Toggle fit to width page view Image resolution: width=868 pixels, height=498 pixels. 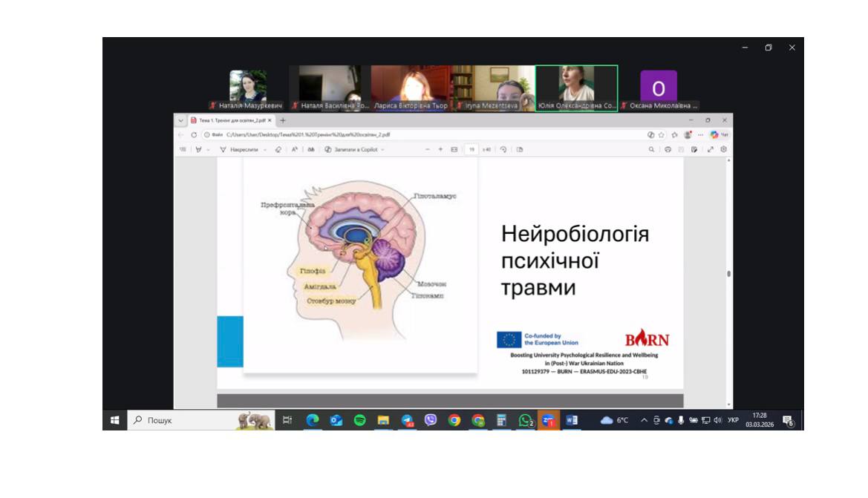point(454,149)
